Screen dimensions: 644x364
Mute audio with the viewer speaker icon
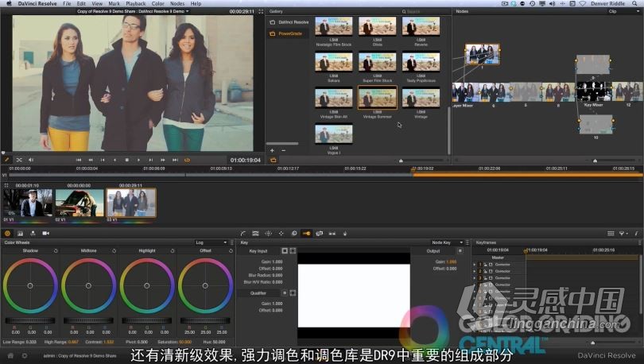click(x=31, y=160)
